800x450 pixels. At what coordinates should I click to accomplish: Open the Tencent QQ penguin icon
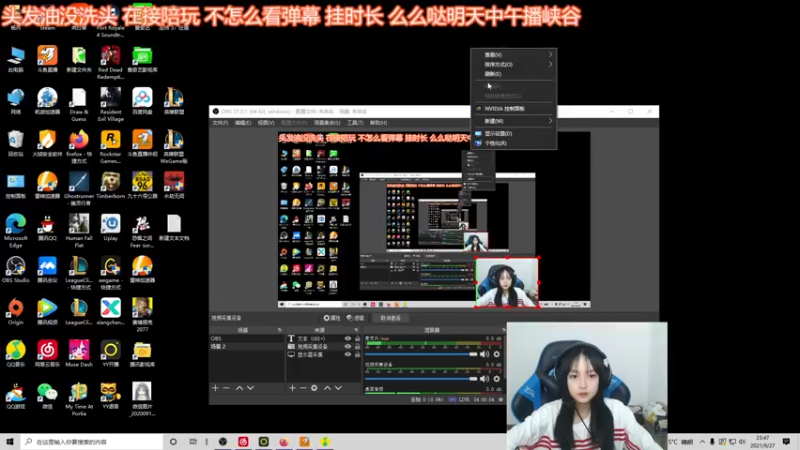[47, 228]
